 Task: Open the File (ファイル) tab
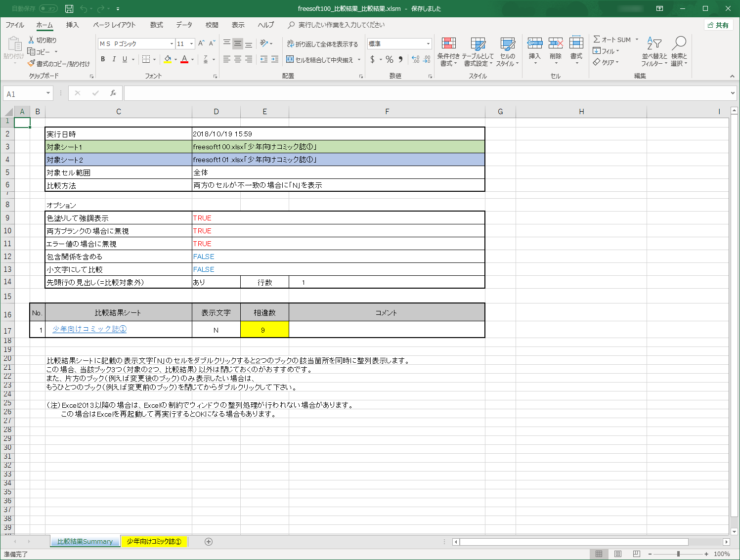coord(15,25)
